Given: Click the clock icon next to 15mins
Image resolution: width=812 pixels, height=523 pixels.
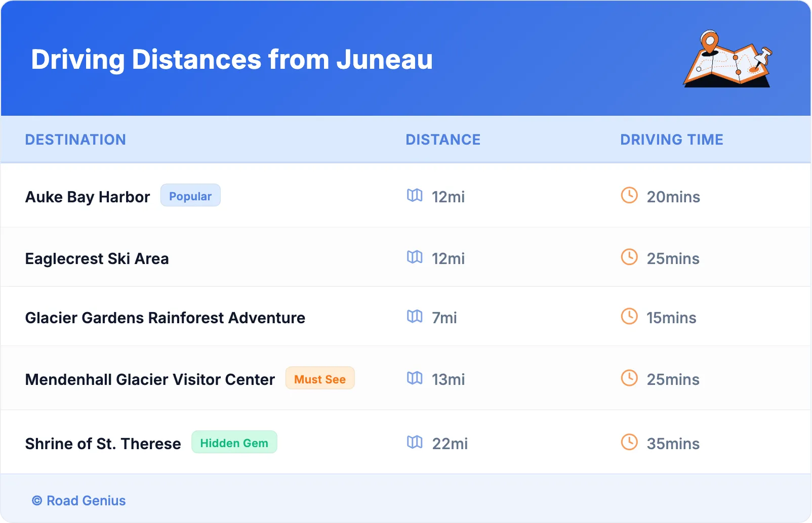Looking at the screenshot, I should (629, 316).
